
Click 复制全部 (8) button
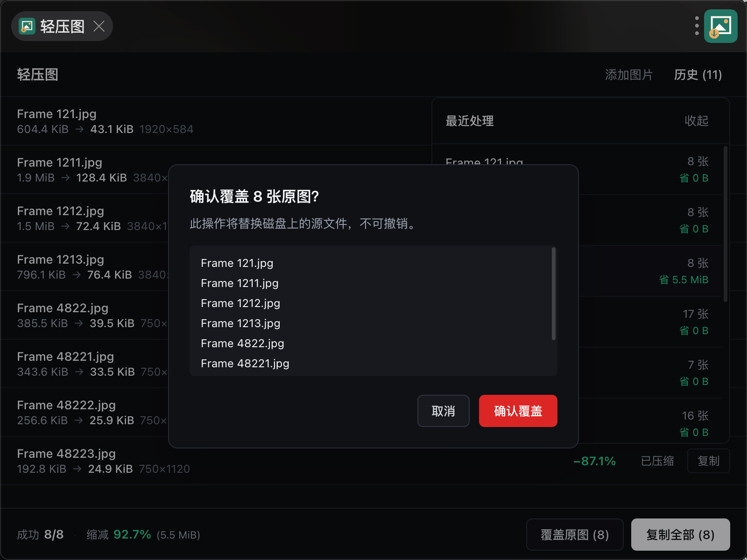[680, 534]
